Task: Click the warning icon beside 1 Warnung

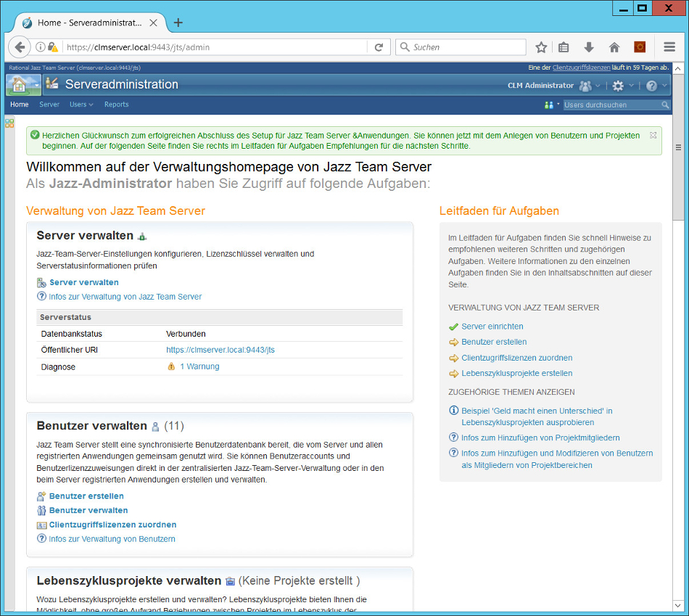Action: 171,366
